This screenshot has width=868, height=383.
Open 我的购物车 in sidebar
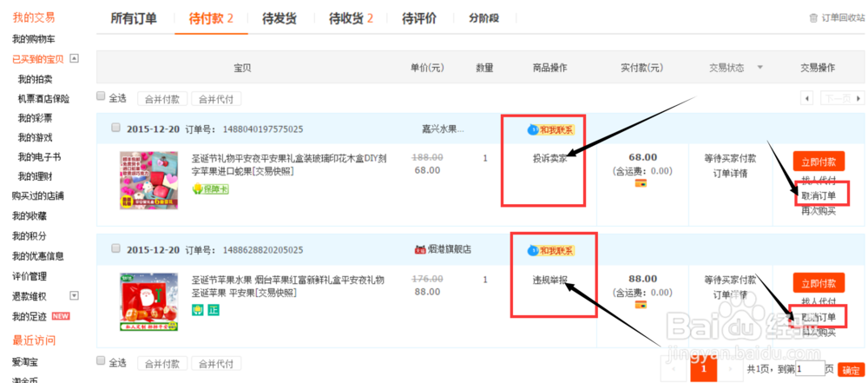pos(34,39)
